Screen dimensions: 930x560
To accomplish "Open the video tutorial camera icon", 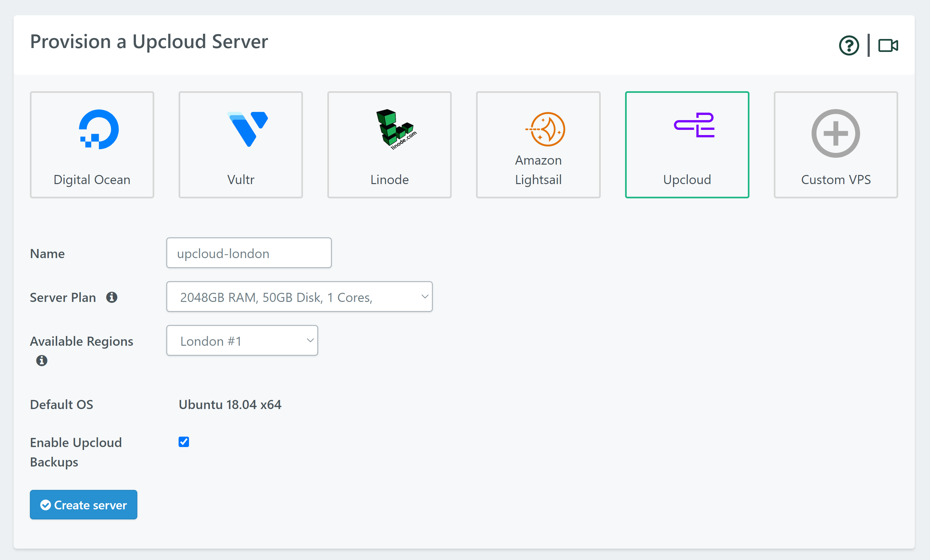I will (888, 46).
